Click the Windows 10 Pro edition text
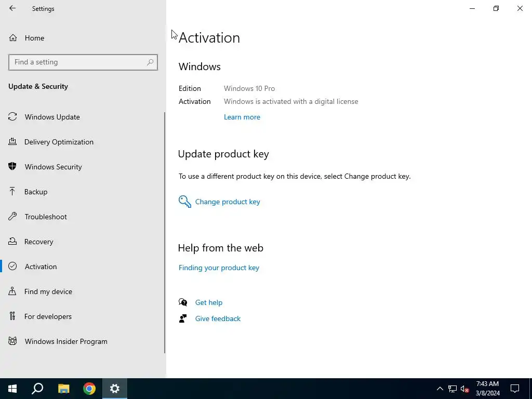 (249, 88)
